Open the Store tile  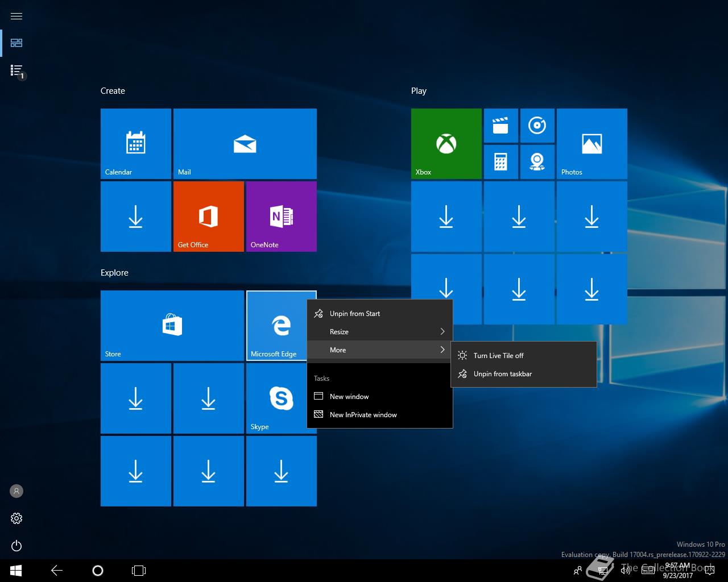tap(172, 326)
